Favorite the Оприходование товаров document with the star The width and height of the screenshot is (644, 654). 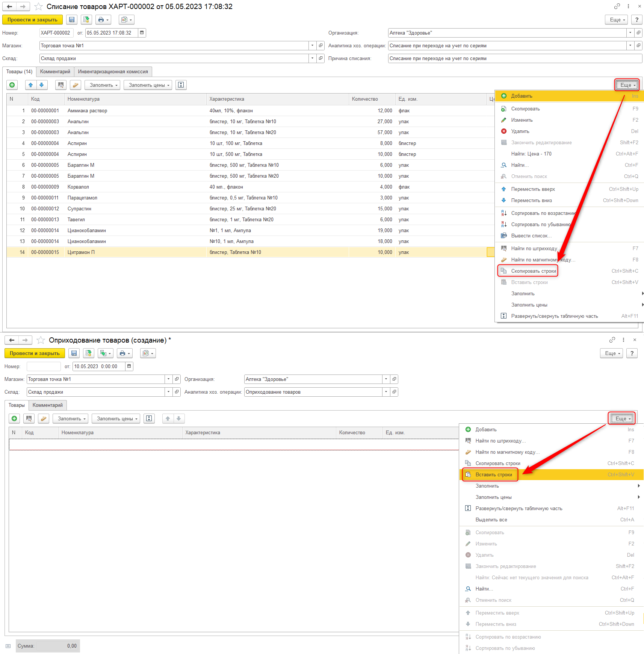coord(41,340)
